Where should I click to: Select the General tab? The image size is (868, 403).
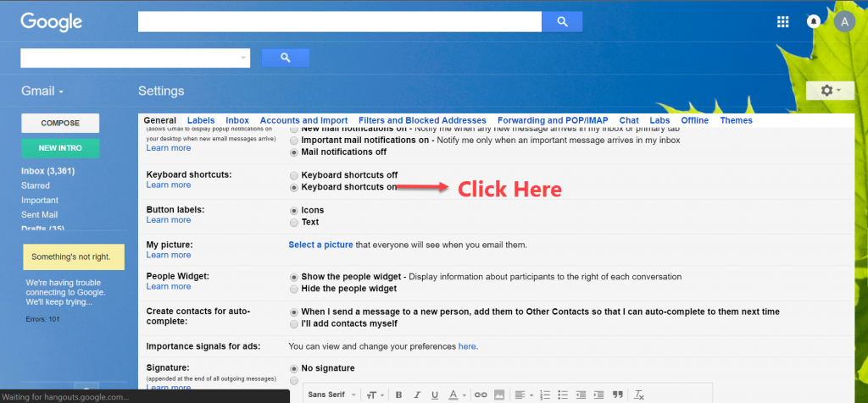(159, 120)
